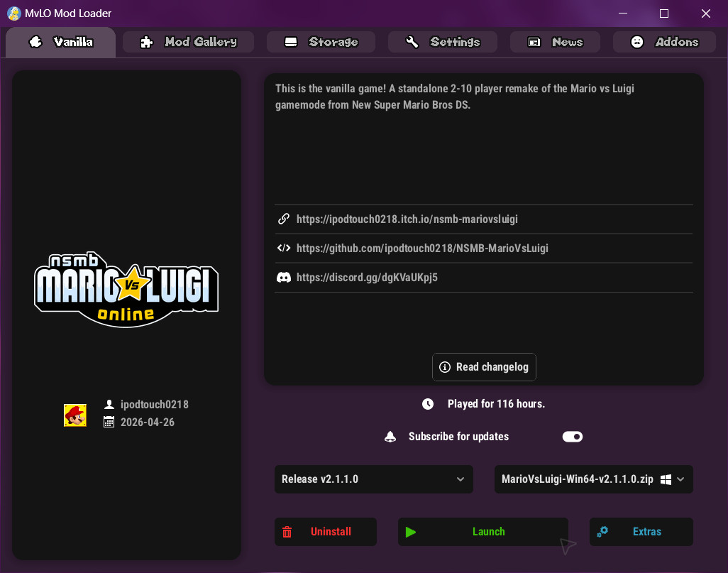
Task: Click the MvLO Mod Loader title bar icon
Action: [x=14, y=13]
